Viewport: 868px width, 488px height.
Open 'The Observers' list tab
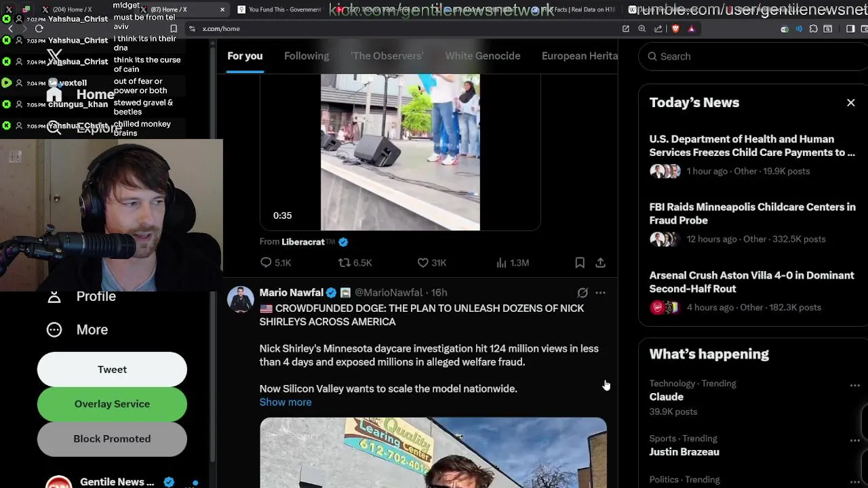tap(387, 56)
